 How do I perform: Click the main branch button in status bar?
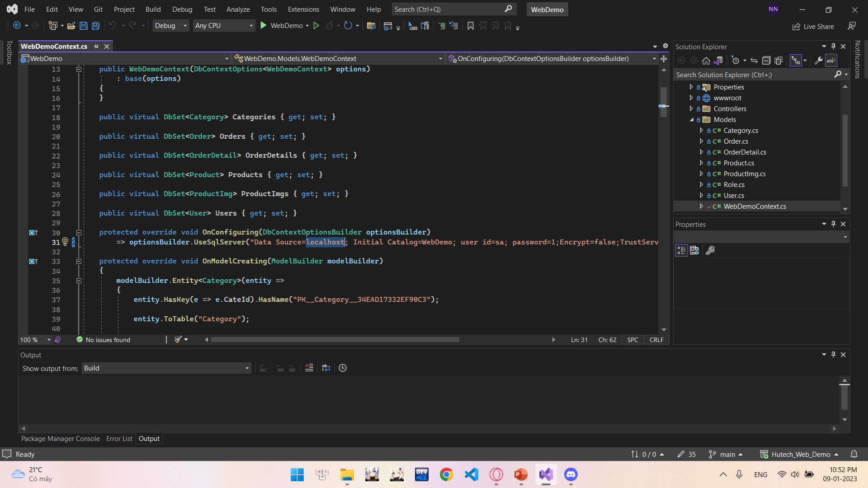point(726,454)
